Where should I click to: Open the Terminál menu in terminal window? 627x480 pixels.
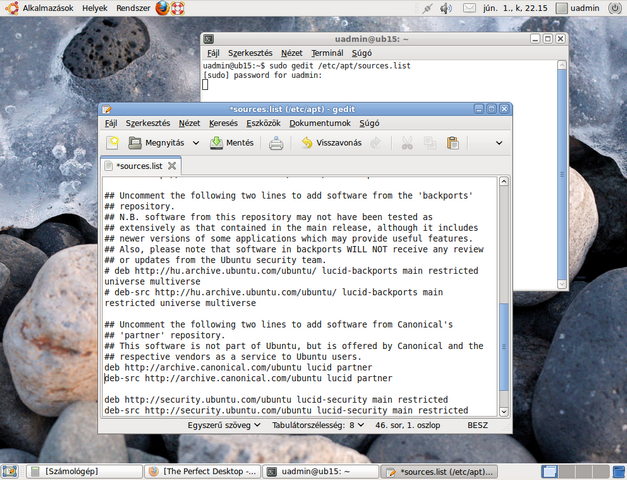tap(327, 52)
